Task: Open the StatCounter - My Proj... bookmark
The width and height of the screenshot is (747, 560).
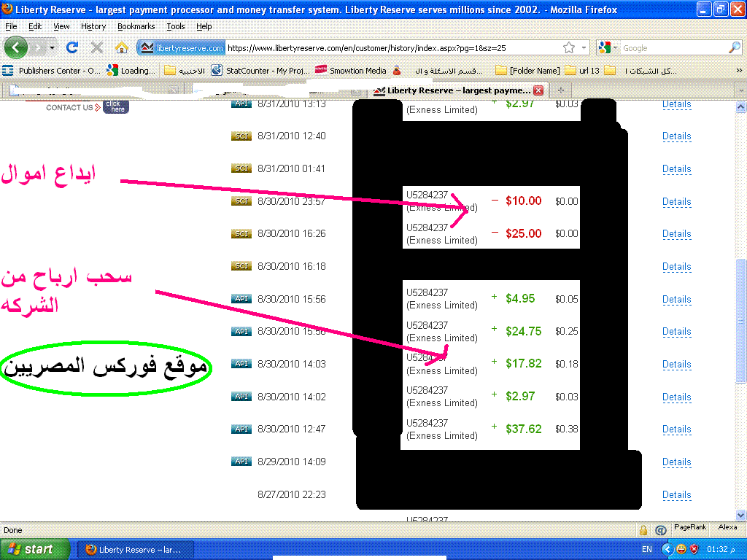Action: (260, 71)
